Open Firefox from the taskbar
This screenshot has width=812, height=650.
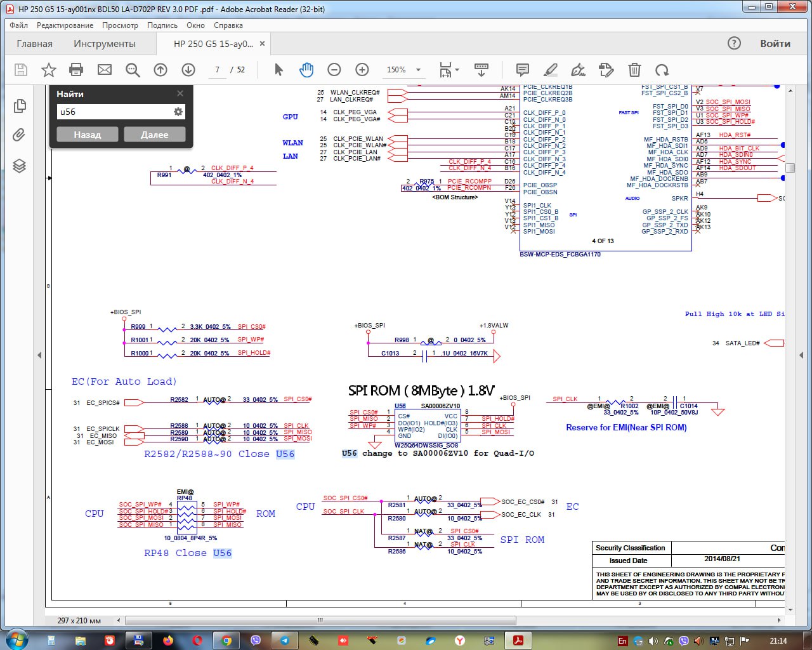(168, 640)
